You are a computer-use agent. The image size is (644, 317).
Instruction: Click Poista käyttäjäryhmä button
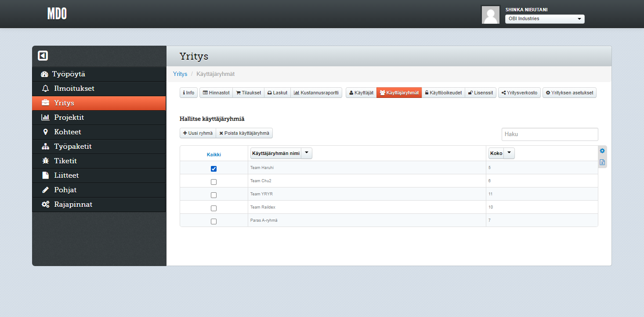pyautogui.click(x=244, y=133)
